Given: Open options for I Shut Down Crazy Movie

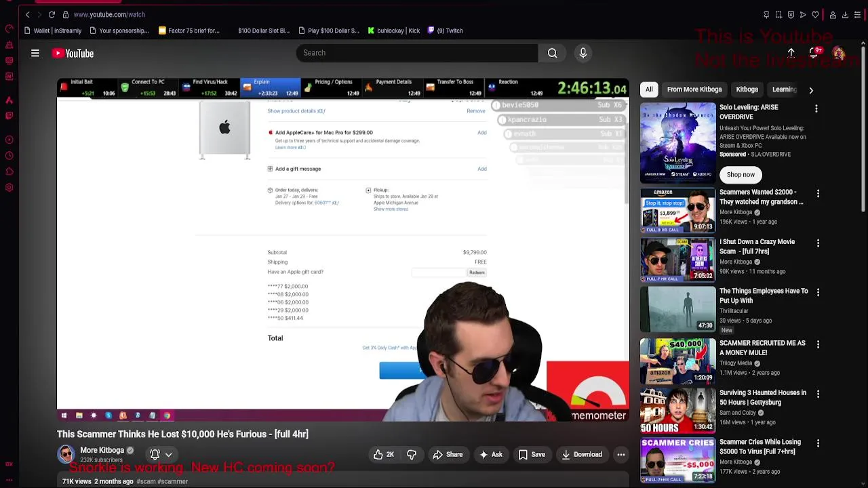Looking at the screenshot, I should (818, 243).
